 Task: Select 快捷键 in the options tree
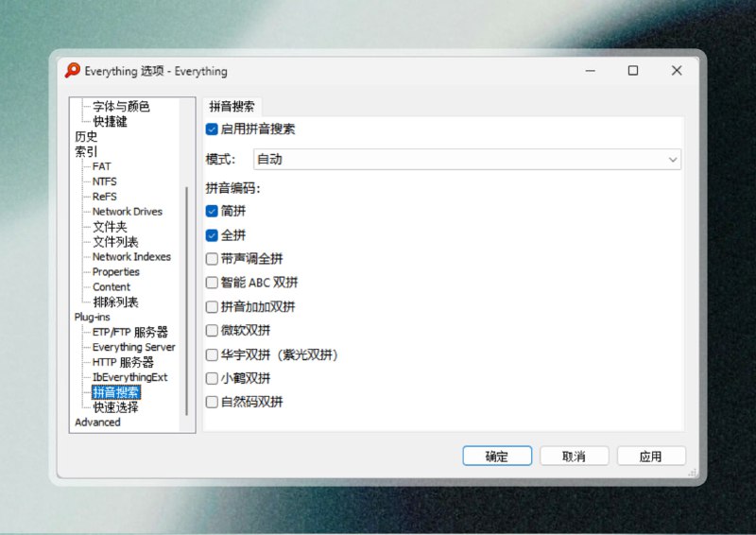[x=110, y=121]
